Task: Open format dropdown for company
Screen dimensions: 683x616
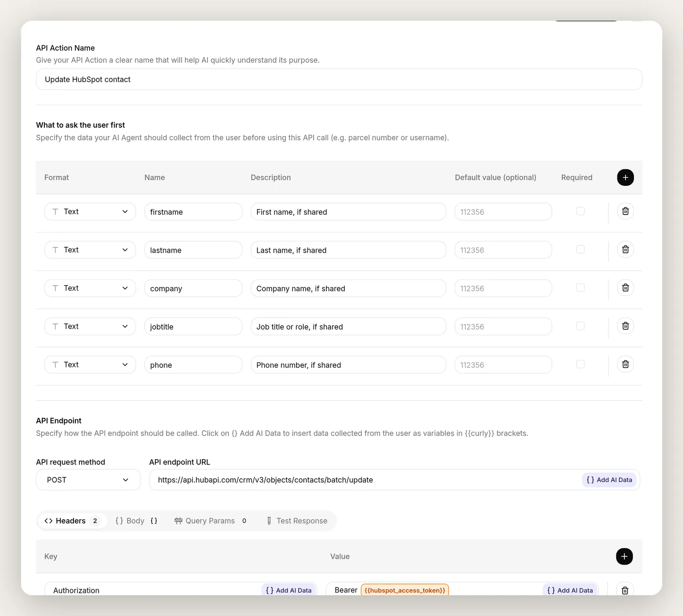Action: (x=90, y=288)
